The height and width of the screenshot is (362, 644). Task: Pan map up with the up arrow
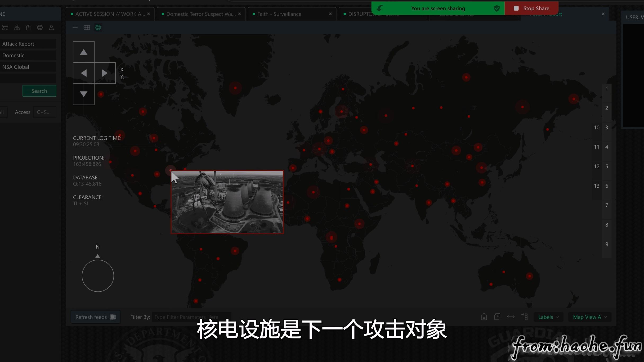pos(84,52)
